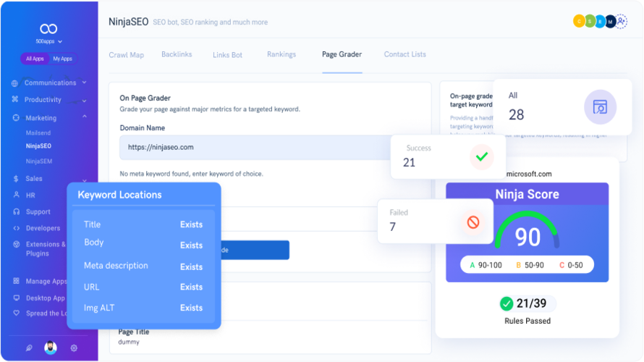Open the Links Bot tab

tap(227, 55)
